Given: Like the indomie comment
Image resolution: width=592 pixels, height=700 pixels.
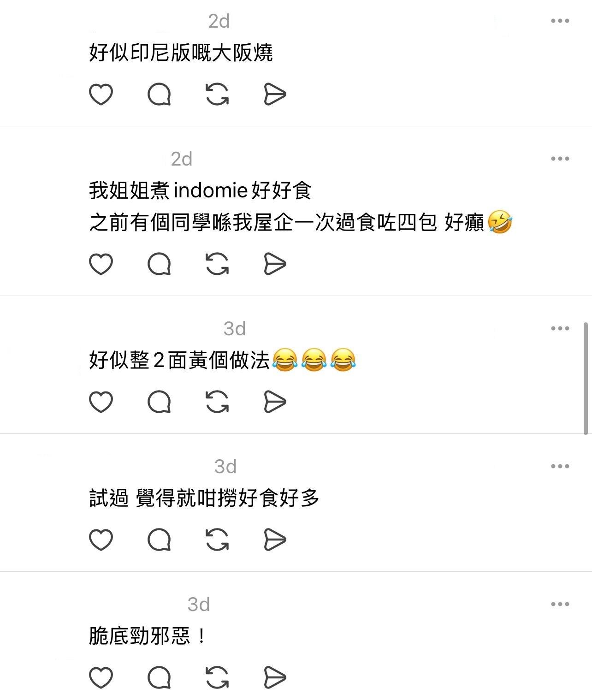Looking at the screenshot, I should pyautogui.click(x=101, y=264).
